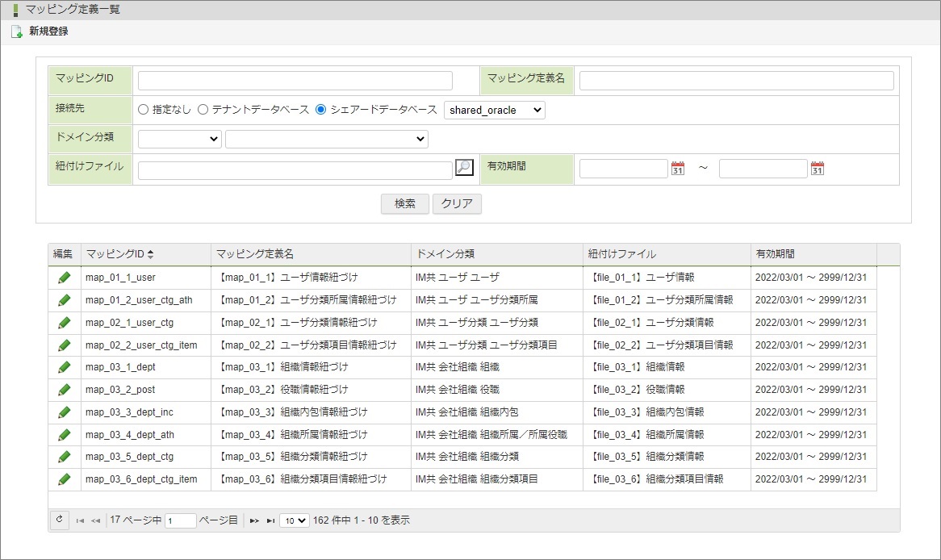The image size is (941, 560).
Task: Select the テナントデータベース radio option
Action: coord(203,110)
